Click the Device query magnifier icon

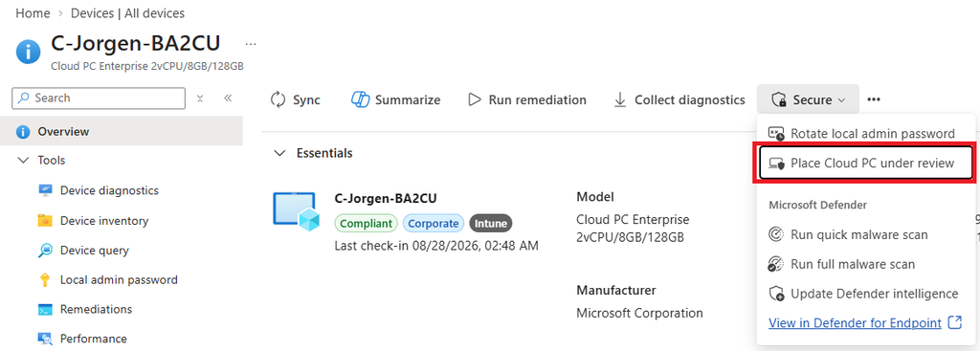pos(45,251)
